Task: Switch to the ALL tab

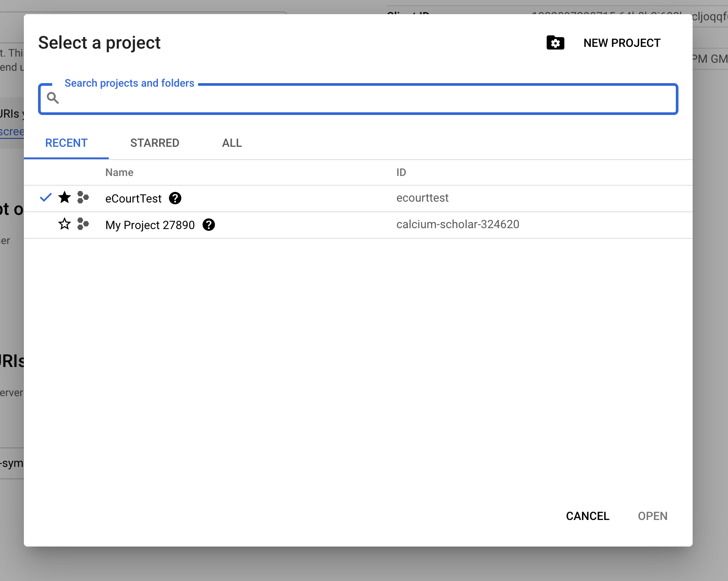Action: click(231, 143)
